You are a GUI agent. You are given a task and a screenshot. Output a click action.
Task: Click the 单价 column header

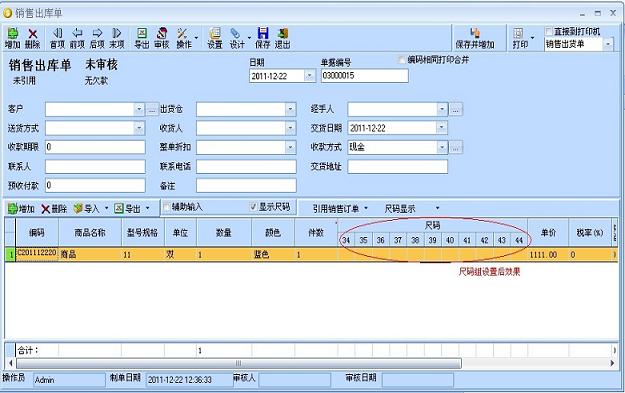pos(548,232)
